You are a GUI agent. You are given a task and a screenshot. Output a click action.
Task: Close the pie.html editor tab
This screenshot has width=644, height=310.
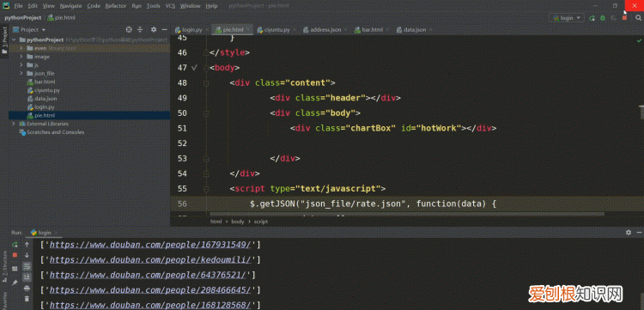247,30
